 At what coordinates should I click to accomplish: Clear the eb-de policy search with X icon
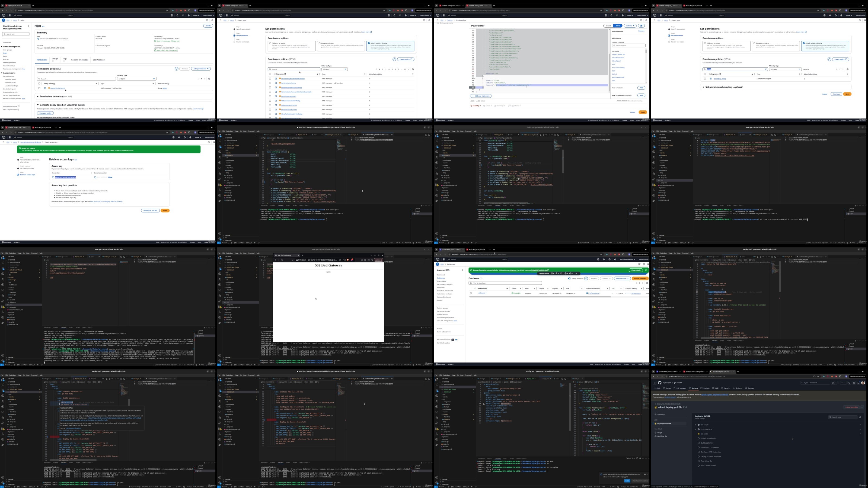pyautogui.click(x=765, y=69)
